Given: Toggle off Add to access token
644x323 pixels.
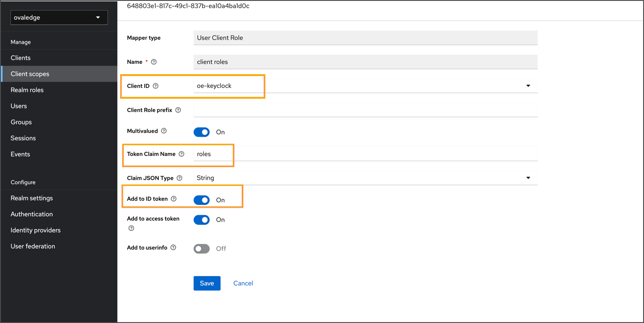Looking at the screenshot, I should (202, 220).
